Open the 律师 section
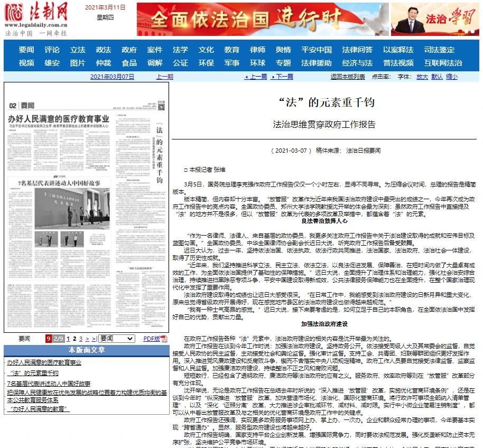This screenshot has height=448, width=483. coord(257,50)
